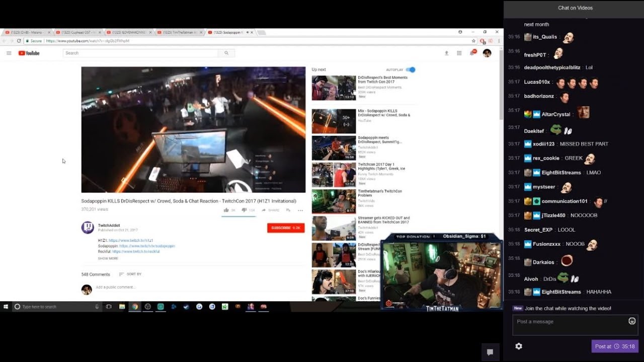Screen dimensions: 644x362
Task: Select the first DnB browser tab
Action: [27, 32]
